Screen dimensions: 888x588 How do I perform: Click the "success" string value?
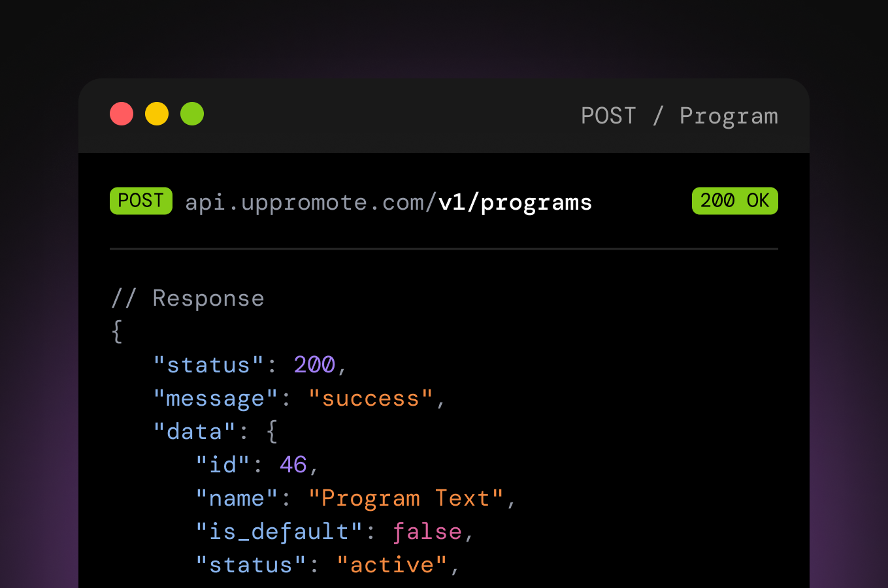tap(370, 399)
